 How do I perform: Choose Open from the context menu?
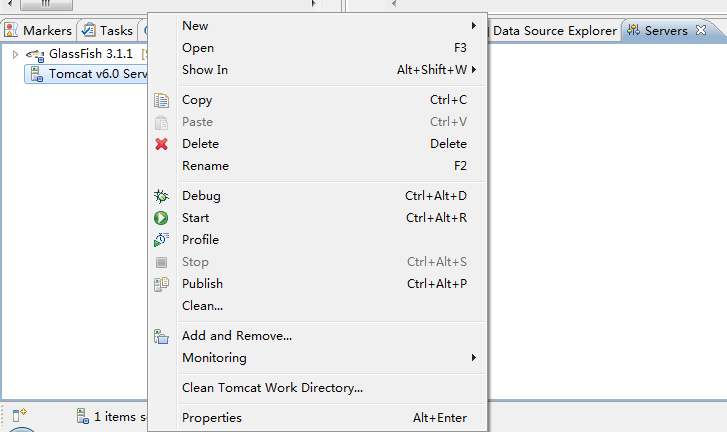(330, 48)
